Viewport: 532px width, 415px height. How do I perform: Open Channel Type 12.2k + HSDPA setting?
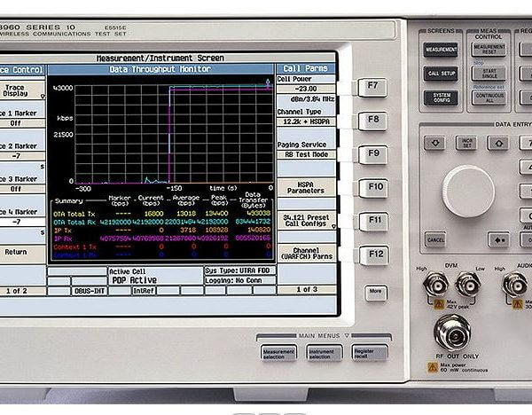click(306, 121)
